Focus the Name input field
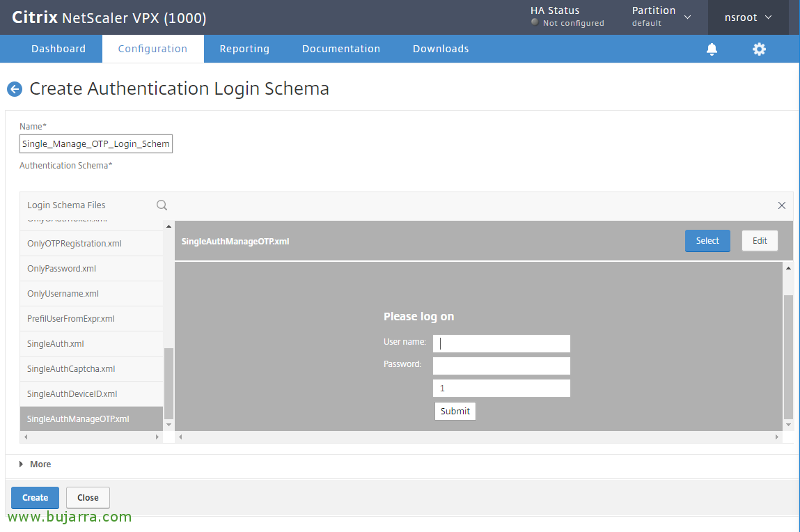 96,144
